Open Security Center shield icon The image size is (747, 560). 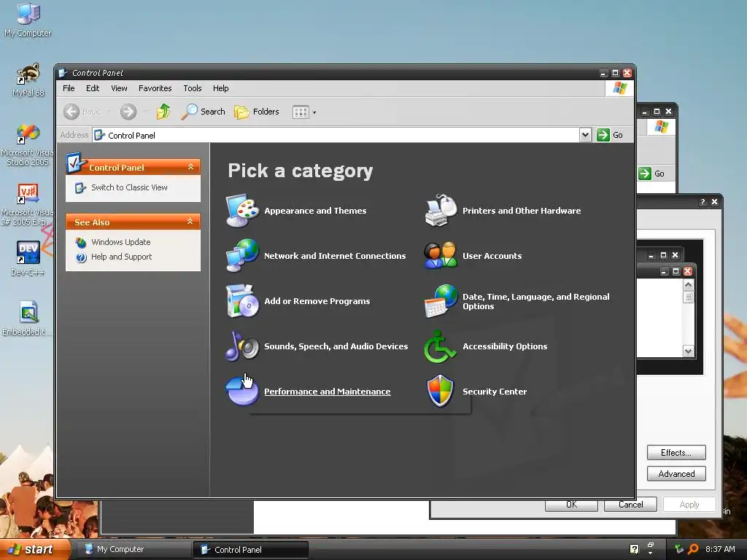tap(441, 391)
